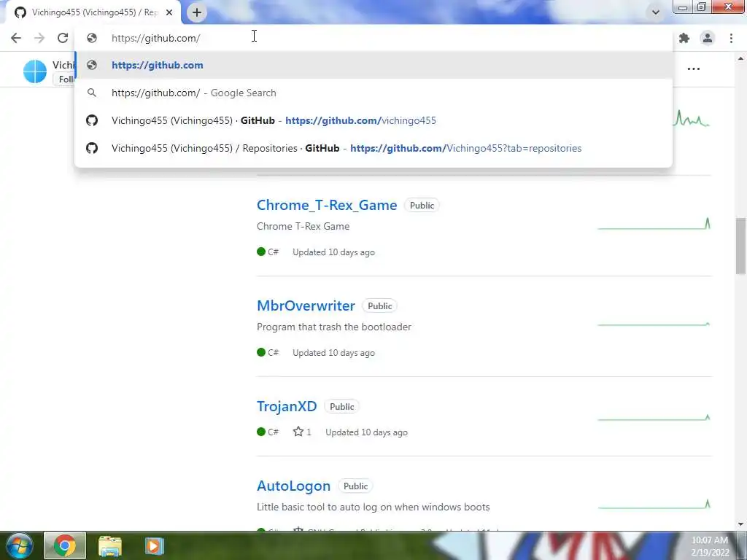Click the Public badge next to Chrome_T-Rex_Game
Screen dimensions: 747x560
(x=422, y=205)
